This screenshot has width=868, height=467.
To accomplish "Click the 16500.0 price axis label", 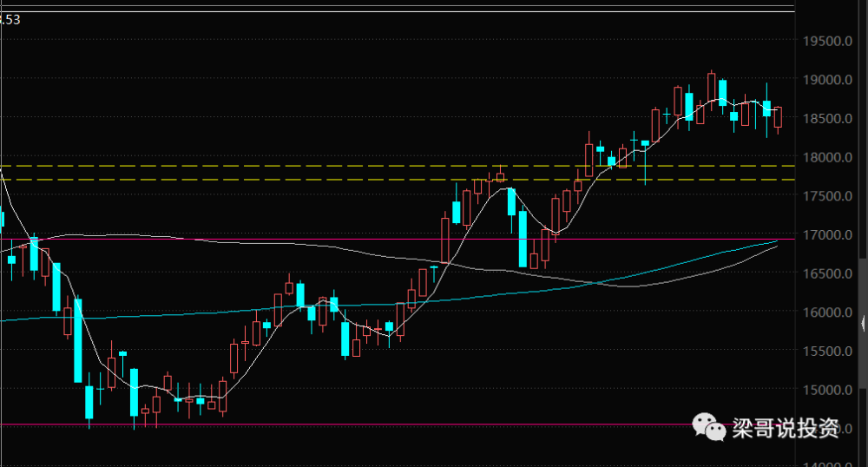I will 827,273.
